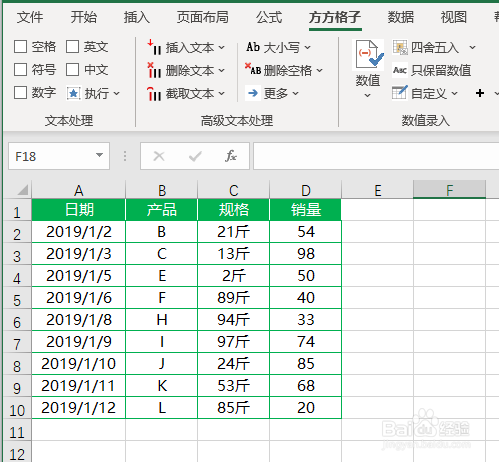Switch to the 视图 tab
The image size is (499, 462).
(454, 17)
